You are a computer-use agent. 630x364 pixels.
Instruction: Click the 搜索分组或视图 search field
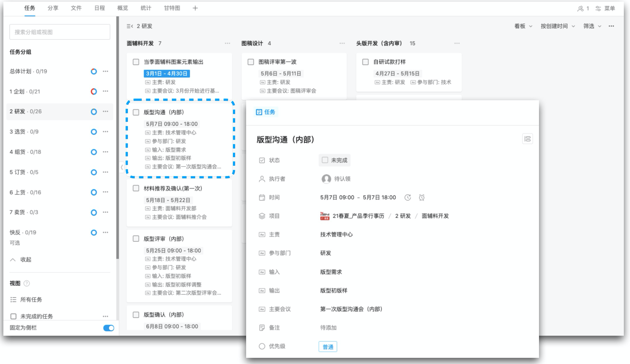(x=60, y=32)
